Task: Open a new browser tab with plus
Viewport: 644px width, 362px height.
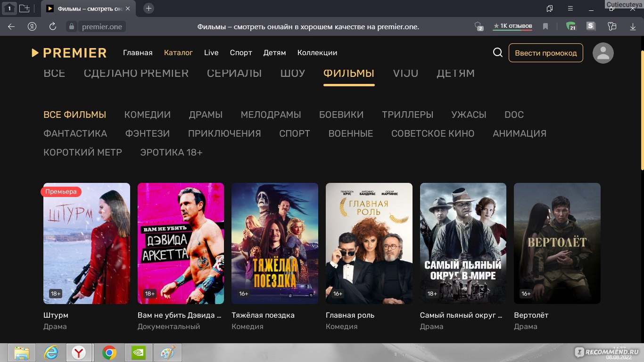Action: 149,8
